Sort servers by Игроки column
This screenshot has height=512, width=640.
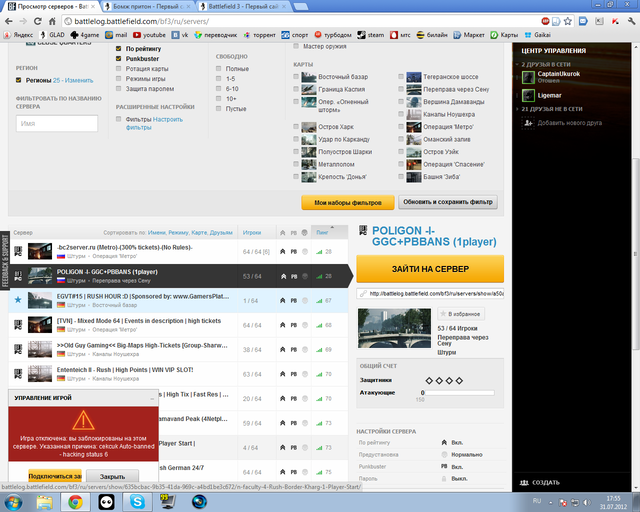tap(252, 233)
